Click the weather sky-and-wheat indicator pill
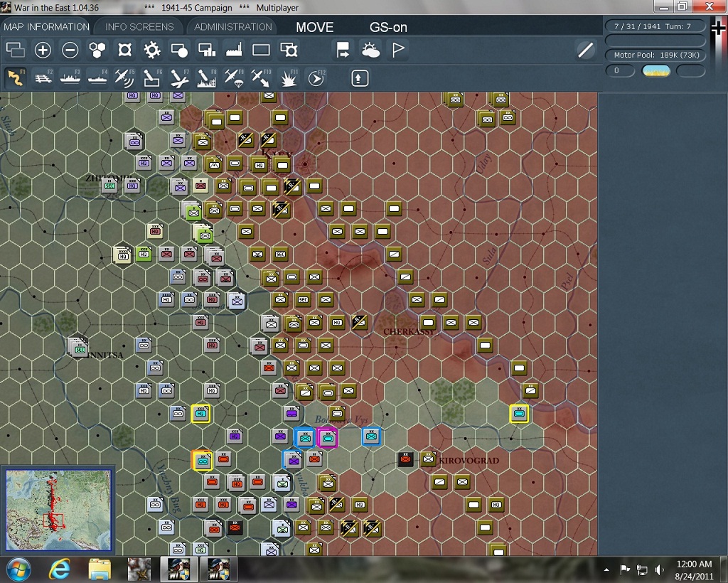This screenshot has width=728, height=583. 655,71
